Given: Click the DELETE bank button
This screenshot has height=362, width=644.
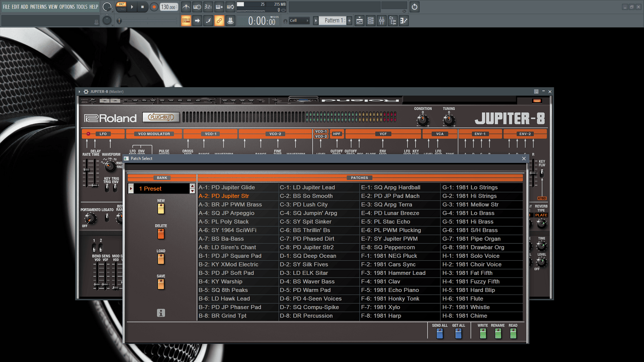Looking at the screenshot, I should click(161, 234).
